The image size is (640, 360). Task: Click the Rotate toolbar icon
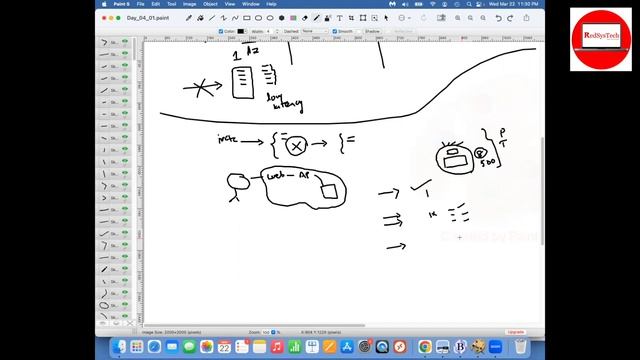[424, 18]
